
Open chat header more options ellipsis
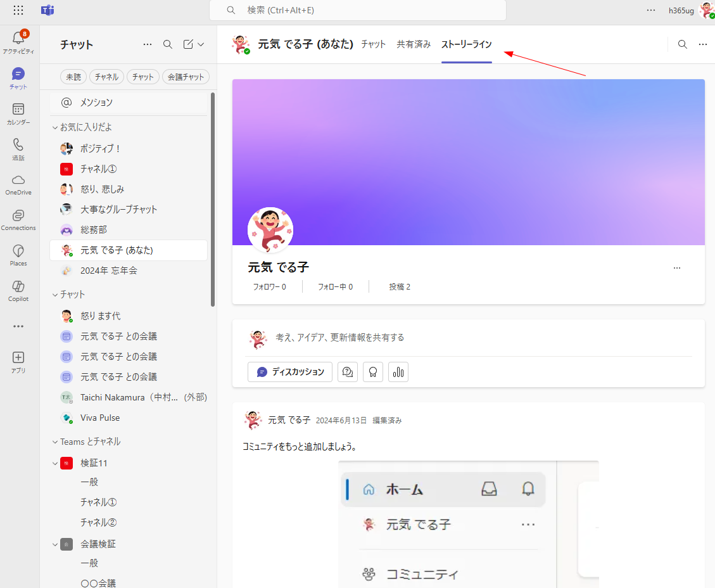point(703,44)
